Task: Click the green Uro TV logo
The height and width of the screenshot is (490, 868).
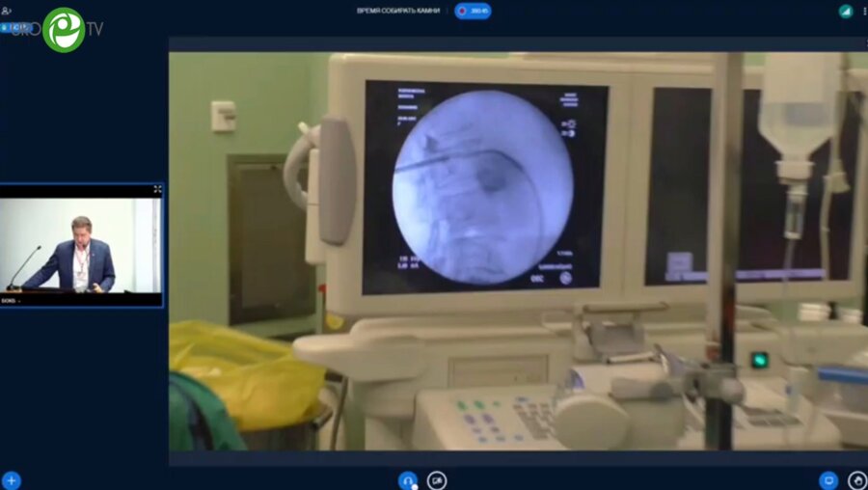Action: [64, 29]
